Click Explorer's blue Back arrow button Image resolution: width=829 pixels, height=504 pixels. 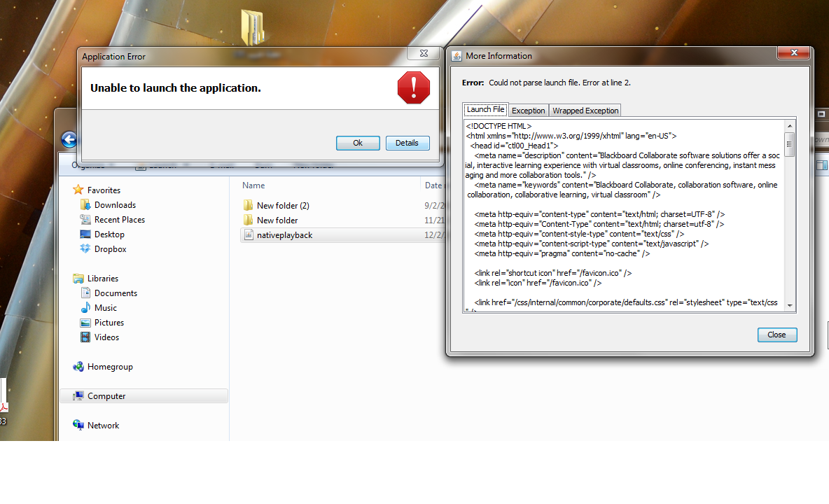pyautogui.click(x=69, y=140)
